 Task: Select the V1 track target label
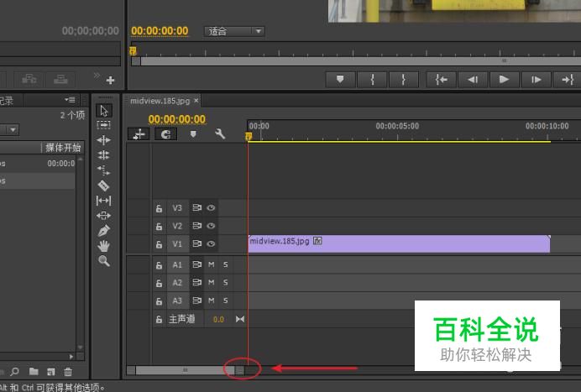coord(177,244)
